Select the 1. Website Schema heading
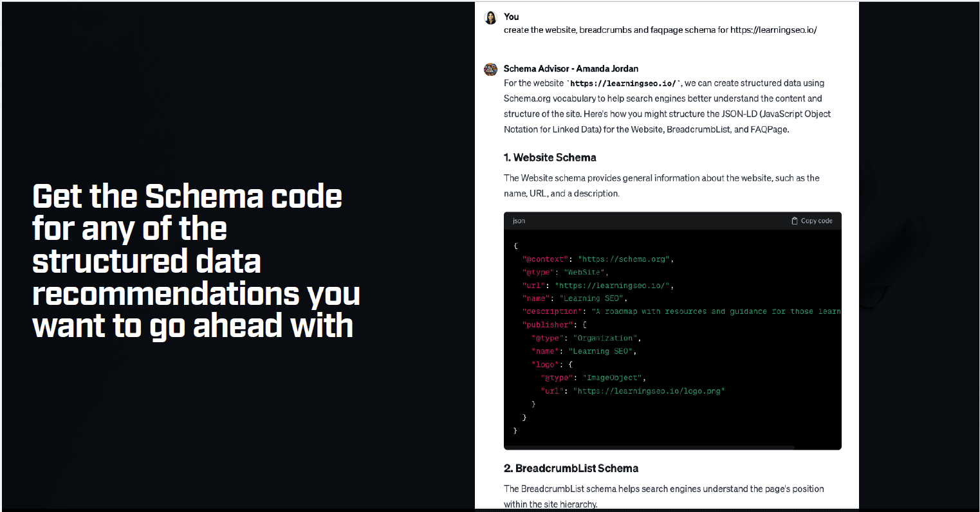This screenshot has height=512, width=980. coord(550,158)
